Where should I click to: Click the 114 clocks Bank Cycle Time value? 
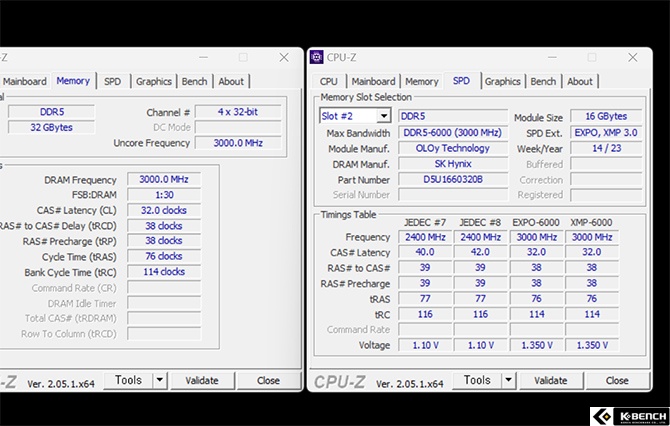point(164,272)
